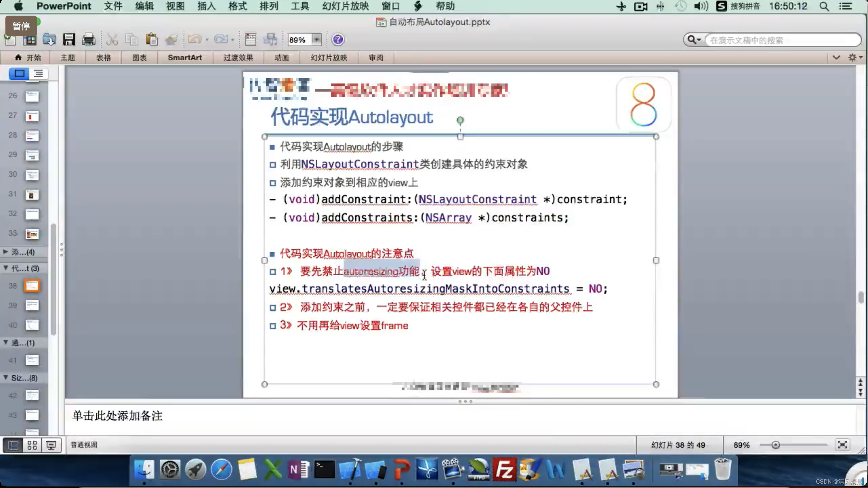This screenshot has width=868, height=488.
Task: Click the zoom slider handle
Action: 776,445
